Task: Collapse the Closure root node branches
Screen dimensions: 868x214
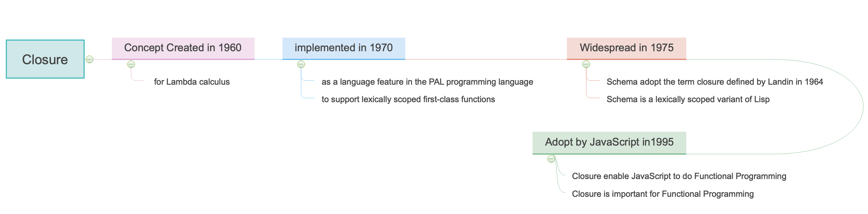Action: (89, 59)
